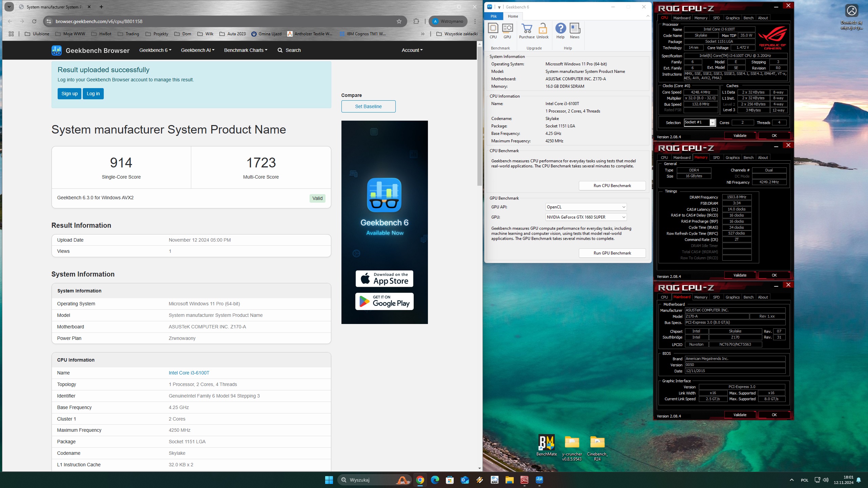Screen dimensions: 868x488
Task: Open the Socket #1 selection dropdown in CPU-Z
Action: pyautogui.click(x=700, y=122)
